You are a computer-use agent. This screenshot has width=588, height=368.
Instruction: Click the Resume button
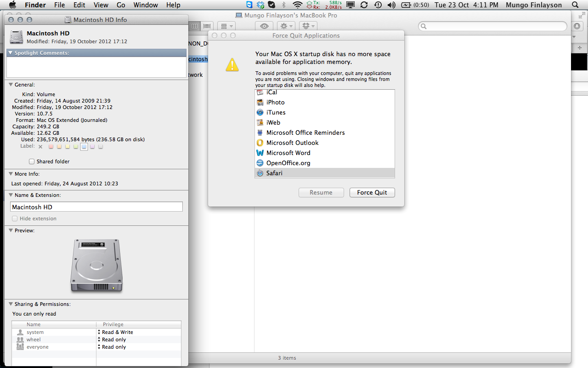(321, 192)
